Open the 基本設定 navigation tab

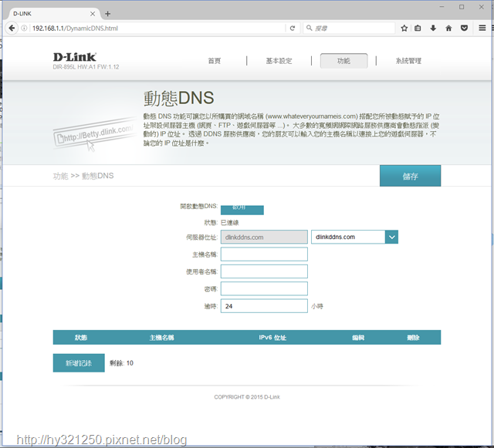click(x=279, y=61)
